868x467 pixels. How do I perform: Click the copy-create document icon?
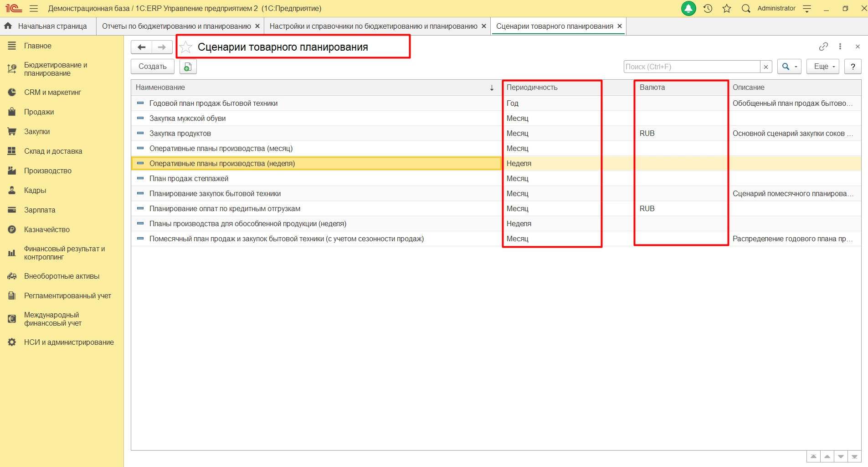click(x=188, y=67)
